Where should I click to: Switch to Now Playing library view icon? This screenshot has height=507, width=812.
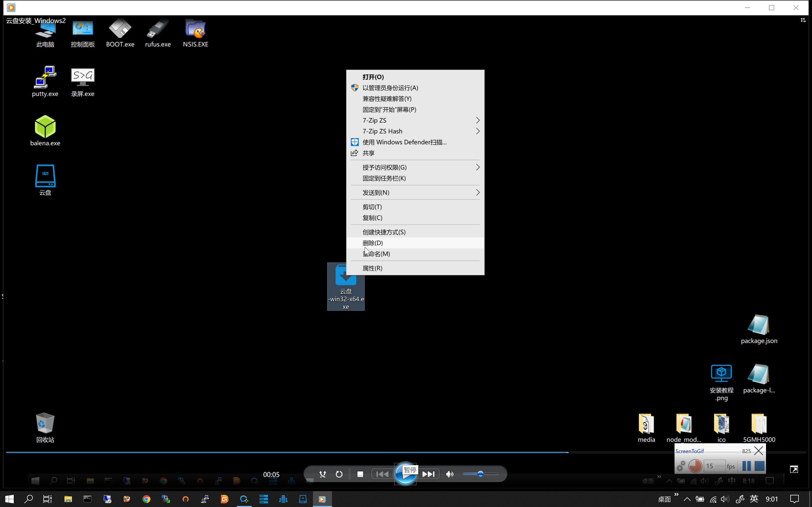[x=803, y=20]
